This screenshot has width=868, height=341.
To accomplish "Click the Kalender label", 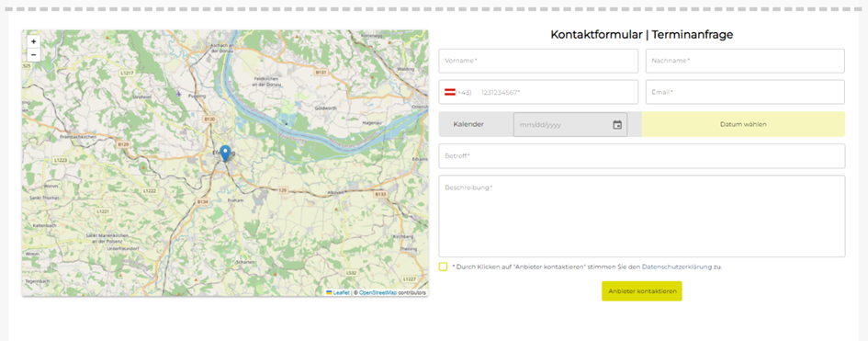I will 468,125.
